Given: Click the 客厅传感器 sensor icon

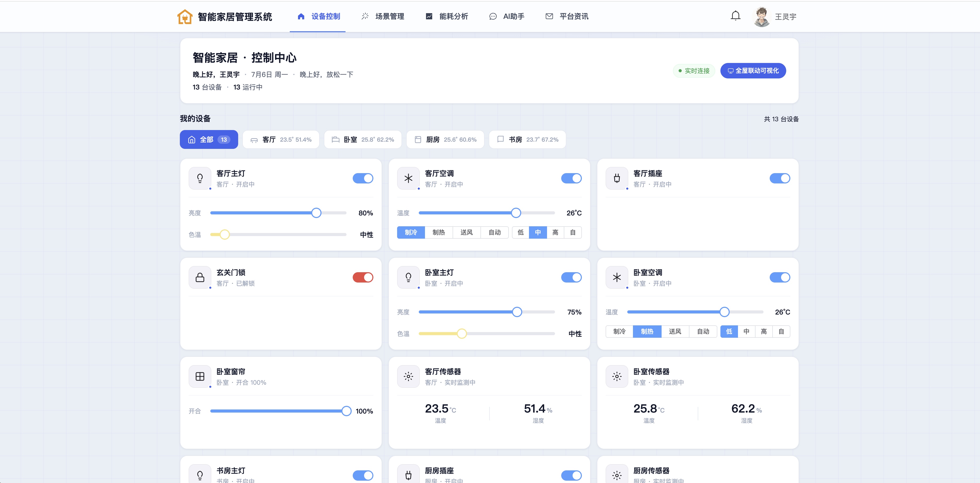Looking at the screenshot, I should 408,376.
